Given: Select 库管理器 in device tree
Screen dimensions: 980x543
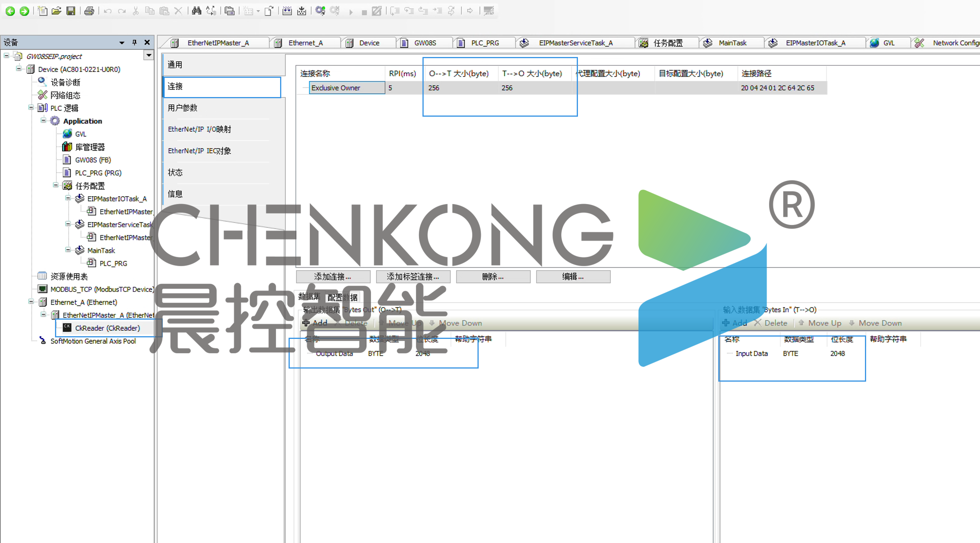Looking at the screenshot, I should pyautogui.click(x=90, y=147).
